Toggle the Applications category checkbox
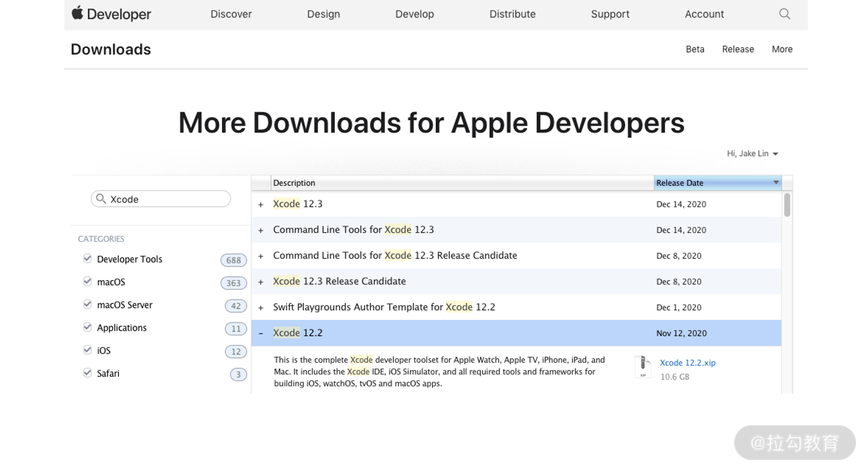Screen dimensions: 868x471 [87, 327]
